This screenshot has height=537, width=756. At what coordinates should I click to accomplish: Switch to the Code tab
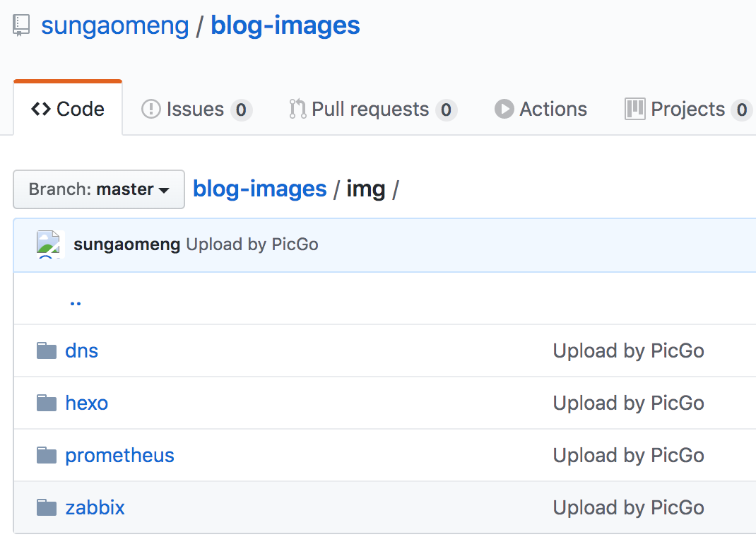coord(68,110)
